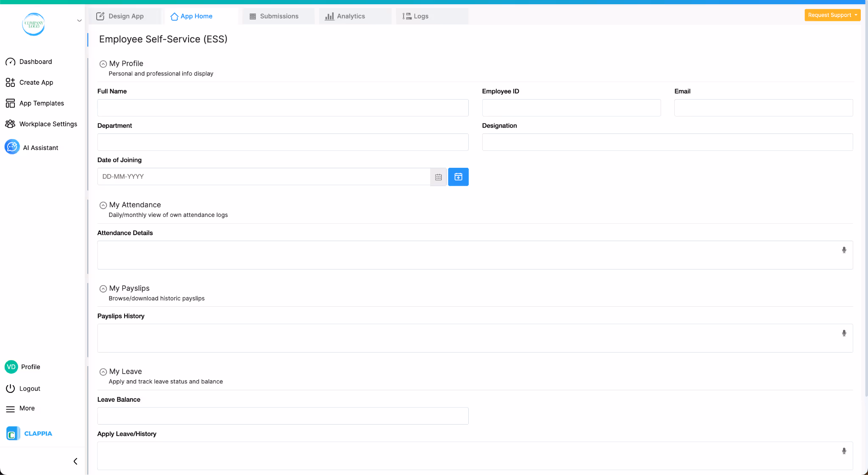Image resolution: width=868 pixels, height=475 pixels.
Task: Activate the microphone icon in Attendance Details
Action: click(x=843, y=250)
